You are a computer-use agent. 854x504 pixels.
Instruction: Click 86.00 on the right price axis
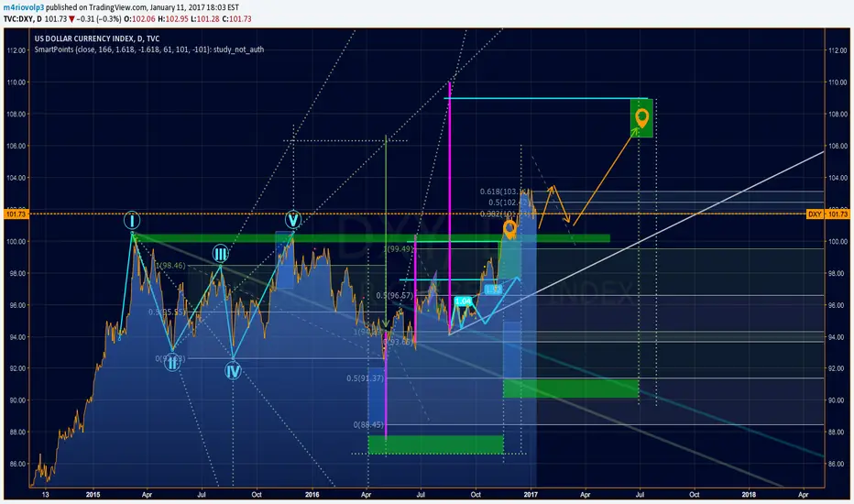pyautogui.click(x=838, y=464)
